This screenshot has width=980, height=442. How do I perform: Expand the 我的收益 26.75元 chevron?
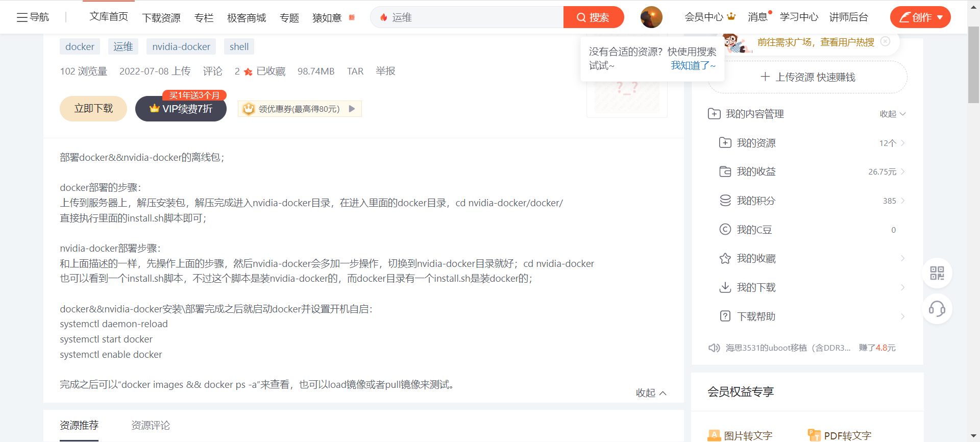pos(903,171)
